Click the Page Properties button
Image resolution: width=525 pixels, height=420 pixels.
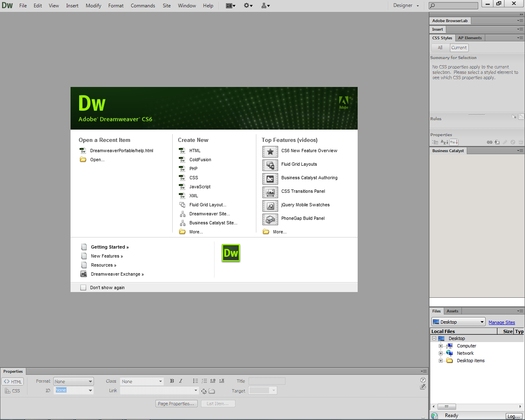[x=176, y=404]
